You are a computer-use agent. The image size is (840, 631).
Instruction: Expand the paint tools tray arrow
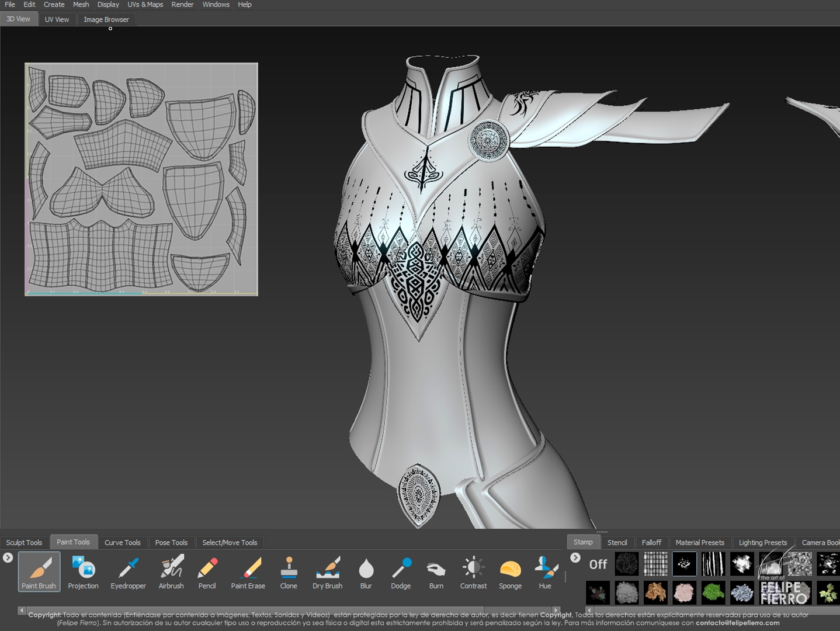8,558
